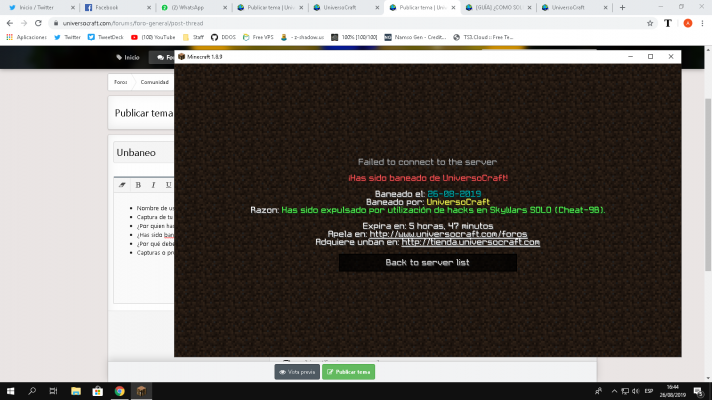This screenshot has height=400, width=712.
Task: Open the Free VPS bookmark
Action: [x=258, y=37]
